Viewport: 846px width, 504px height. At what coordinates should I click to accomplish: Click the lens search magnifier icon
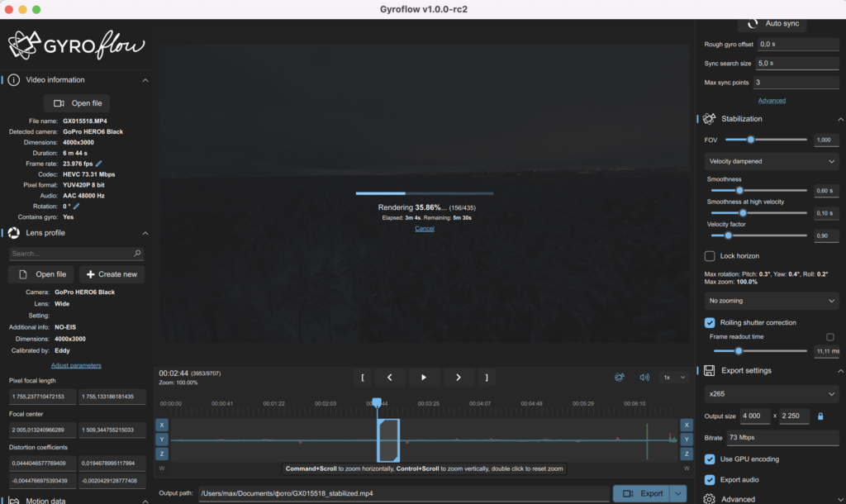[137, 253]
